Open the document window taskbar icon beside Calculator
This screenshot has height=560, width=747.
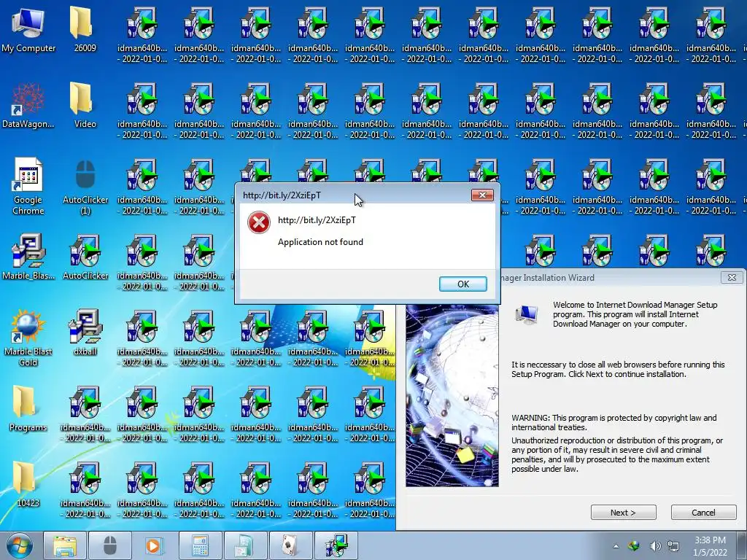click(x=245, y=545)
